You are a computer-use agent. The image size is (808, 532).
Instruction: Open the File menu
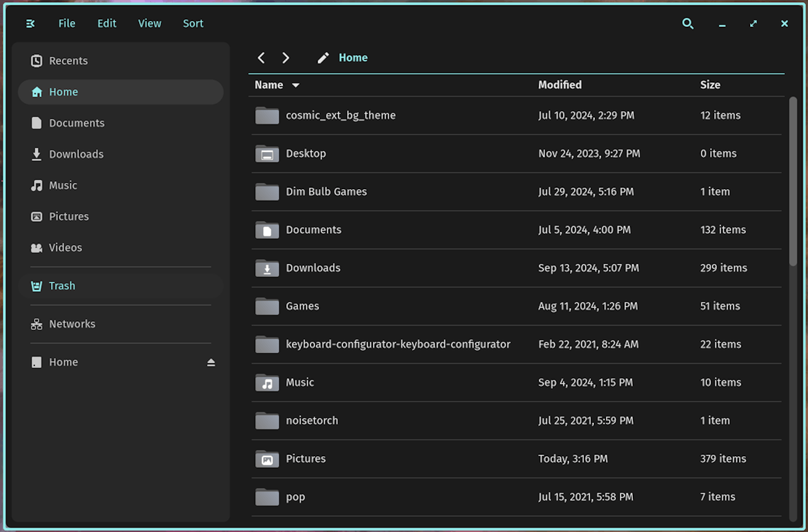click(67, 24)
